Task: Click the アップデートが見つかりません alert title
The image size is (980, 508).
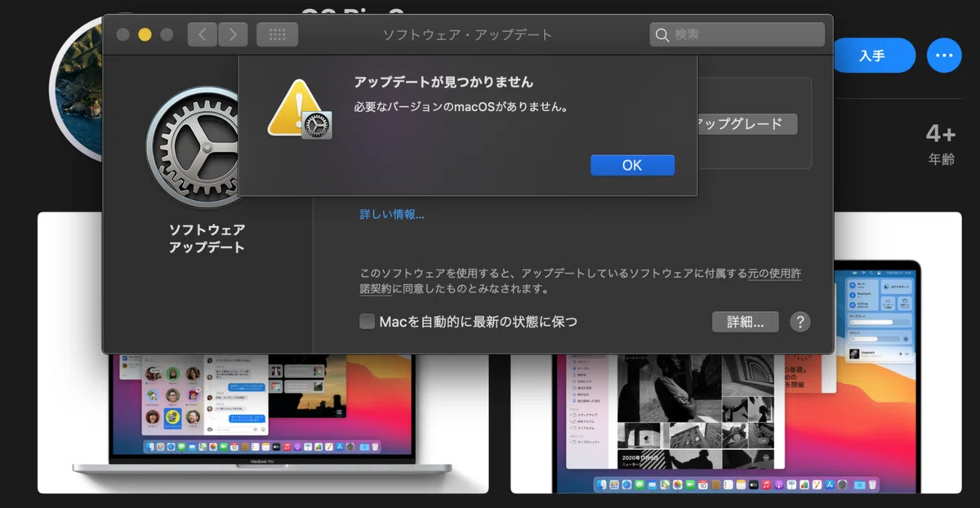Action: point(443,82)
